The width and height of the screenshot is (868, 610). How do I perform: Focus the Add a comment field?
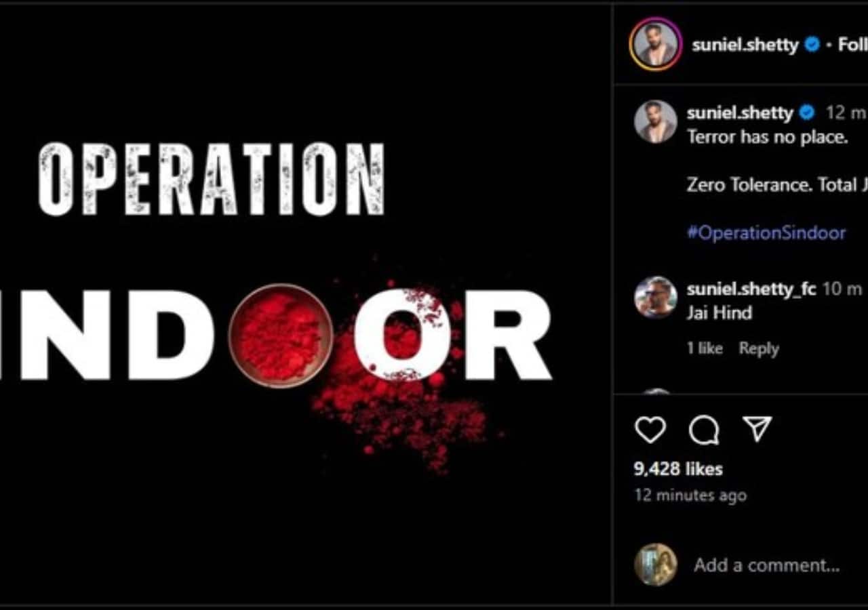(766, 565)
